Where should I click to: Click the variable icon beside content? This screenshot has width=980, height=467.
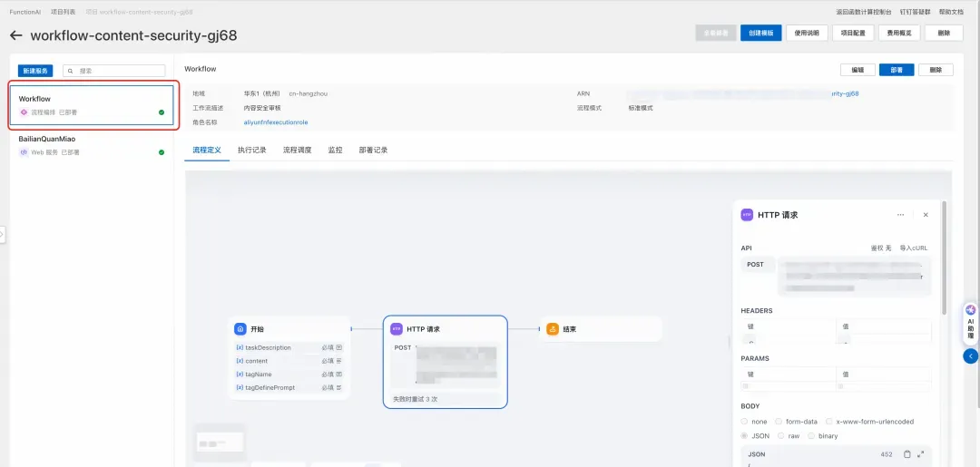click(240, 361)
